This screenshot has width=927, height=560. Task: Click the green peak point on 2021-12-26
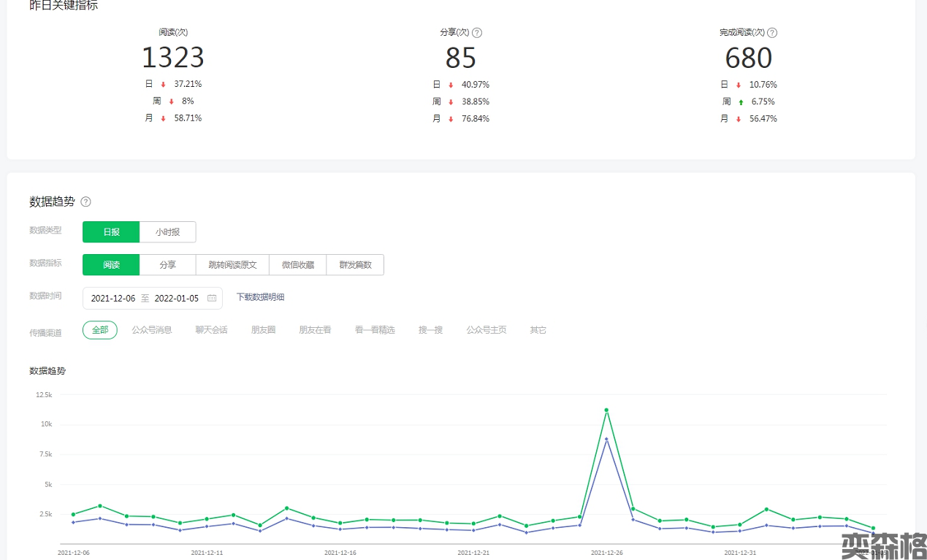[606, 410]
